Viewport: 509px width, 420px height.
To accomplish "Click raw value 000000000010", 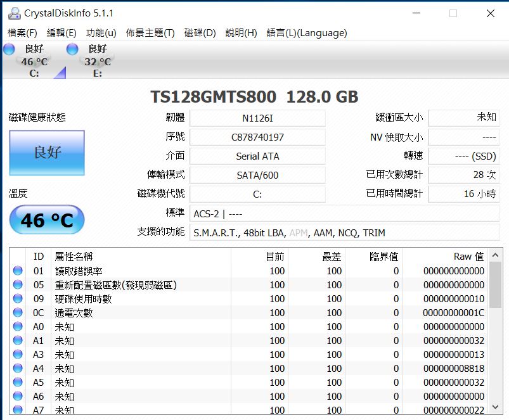I will 453,299.
